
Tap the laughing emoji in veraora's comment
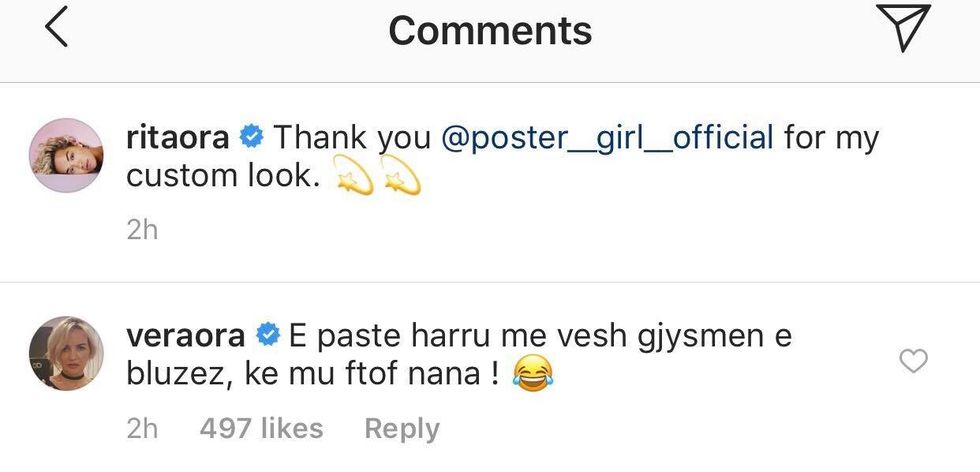(x=532, y=375)
